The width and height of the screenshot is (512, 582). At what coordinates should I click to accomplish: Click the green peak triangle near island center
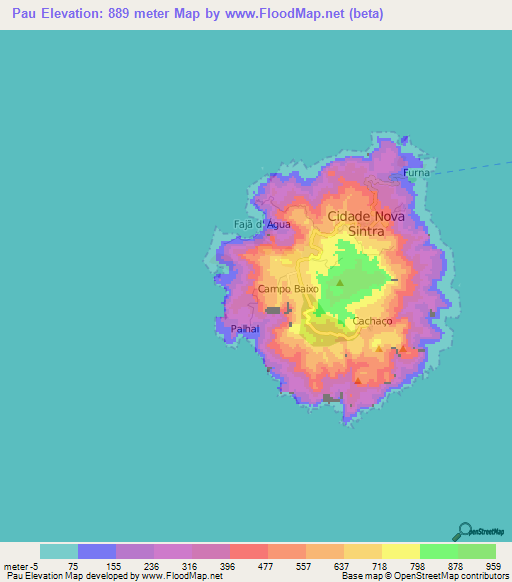pos(340,283)
